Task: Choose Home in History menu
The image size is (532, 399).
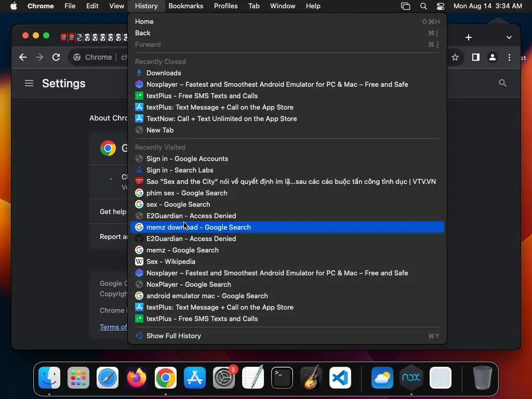Action: 287,21
